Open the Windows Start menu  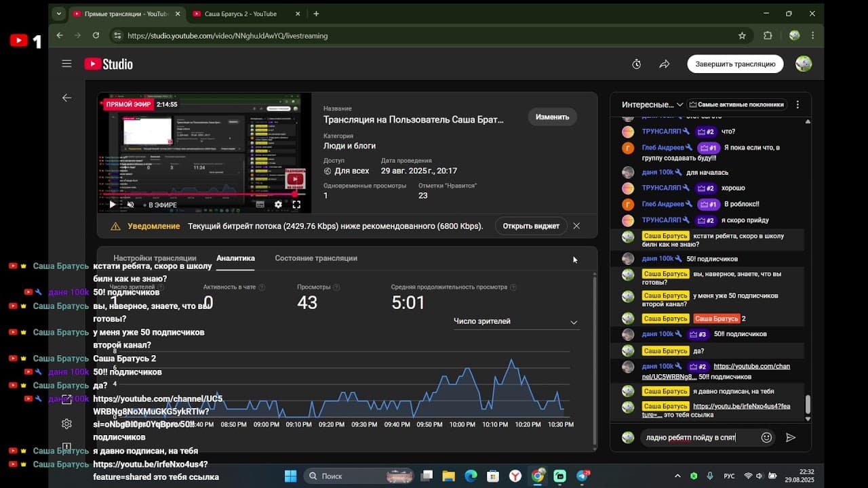(290, 476)
